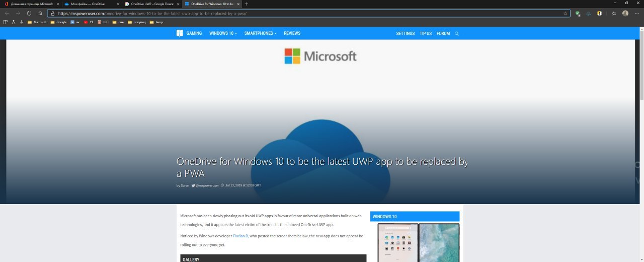Select the OneDrive for Windows 10 tab
Screen dimensions: 644x262
[x=211, y=4]
